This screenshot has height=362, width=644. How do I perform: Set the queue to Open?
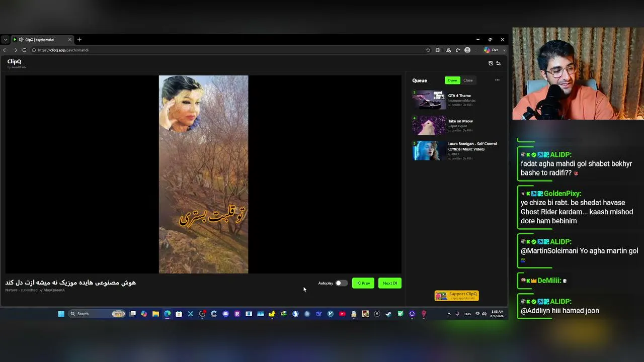coord(452,80)
